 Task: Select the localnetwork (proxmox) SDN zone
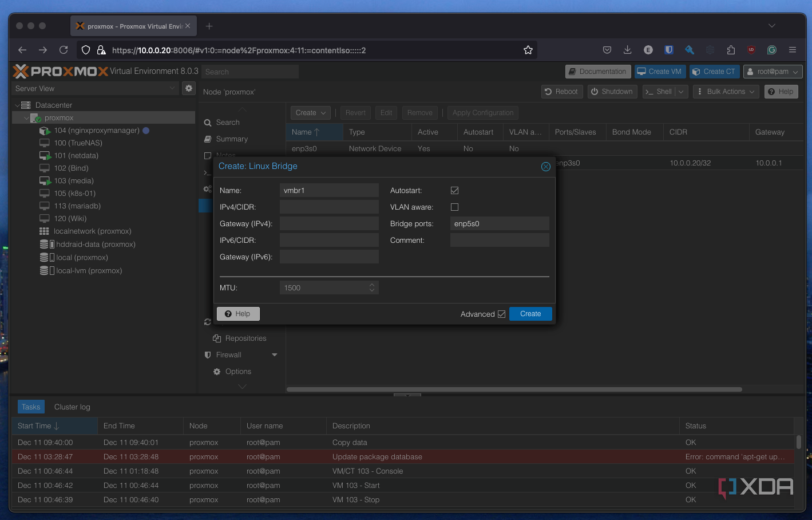click(x=92, y=231)
